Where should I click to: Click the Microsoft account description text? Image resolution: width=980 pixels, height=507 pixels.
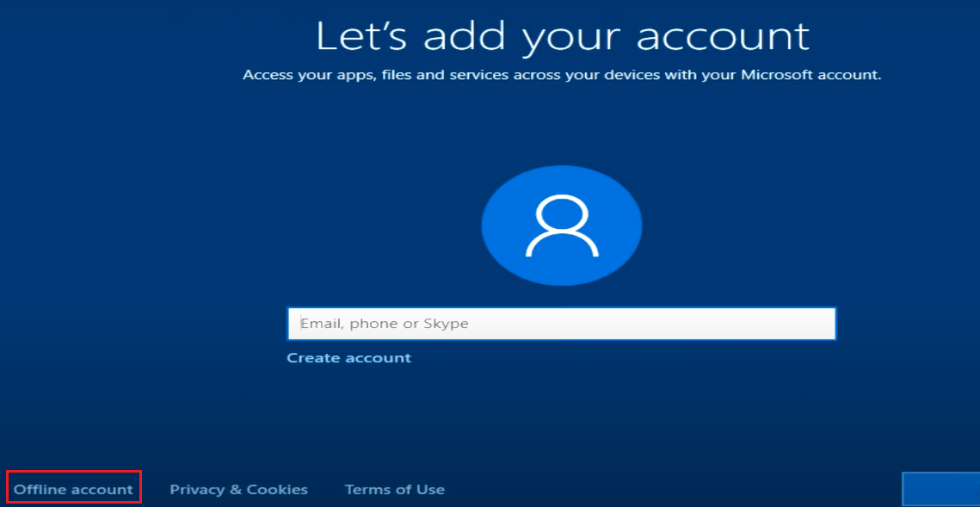click(562, 75)
